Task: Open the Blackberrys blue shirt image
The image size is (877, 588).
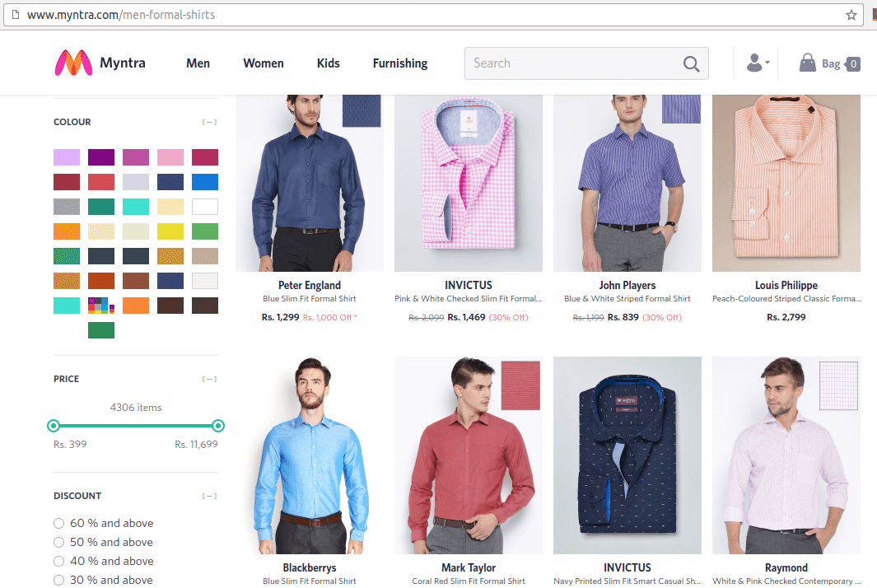Action: (x=310, y=455)
